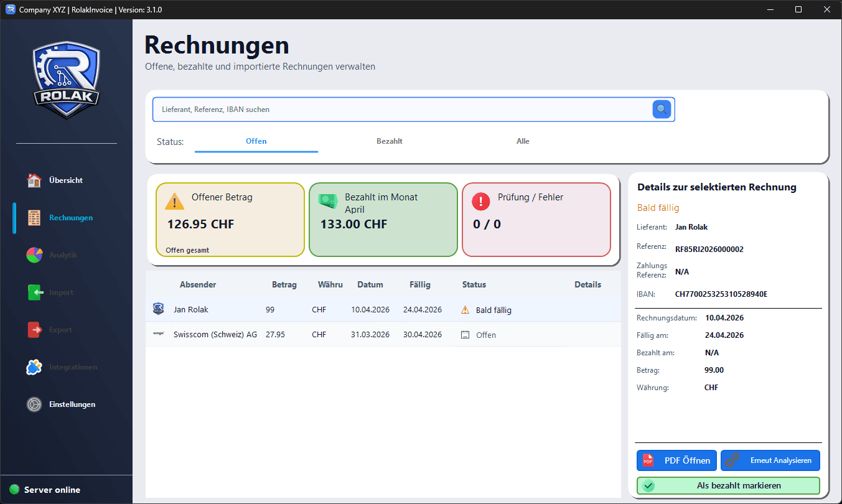Click the Übersicht house icon
The width and height of the screenshot is (842, 504).
click(34, 180)
